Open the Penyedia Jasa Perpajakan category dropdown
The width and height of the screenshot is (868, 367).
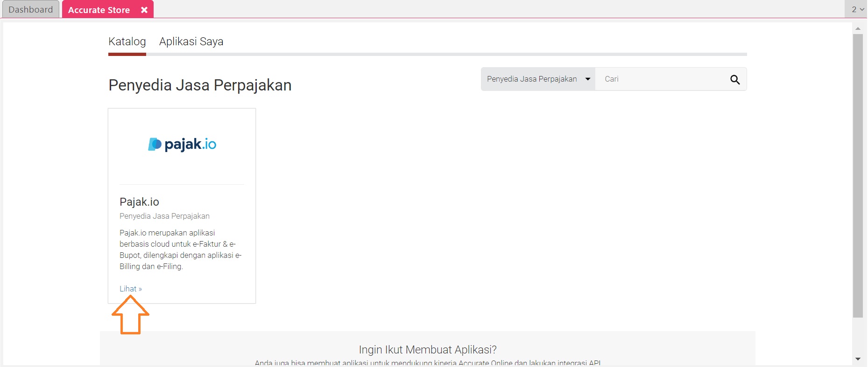(x=538, y=79)
